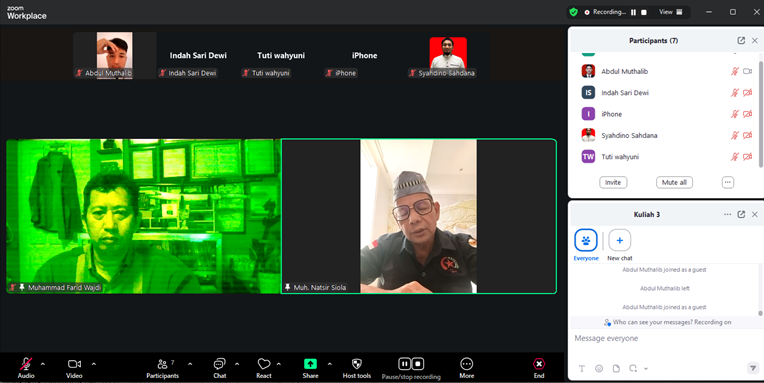Select Indah Sari Dewi participant tile
The width and height of the screenshot is (764, 383).
(x=198, y=55)
